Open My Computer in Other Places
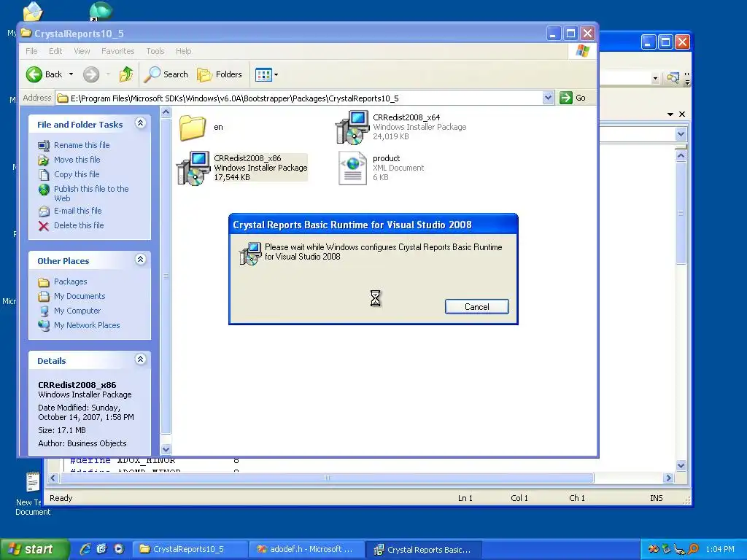Screen dimensions: 747x560 77,311
